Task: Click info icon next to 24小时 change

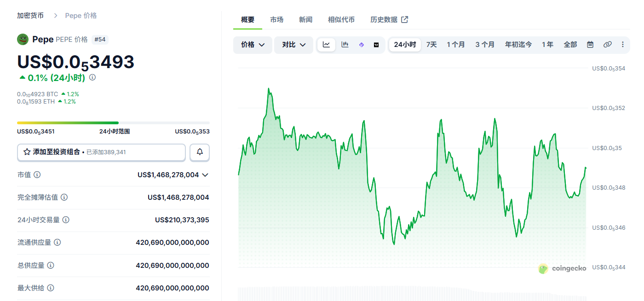Action: (92, 77)
